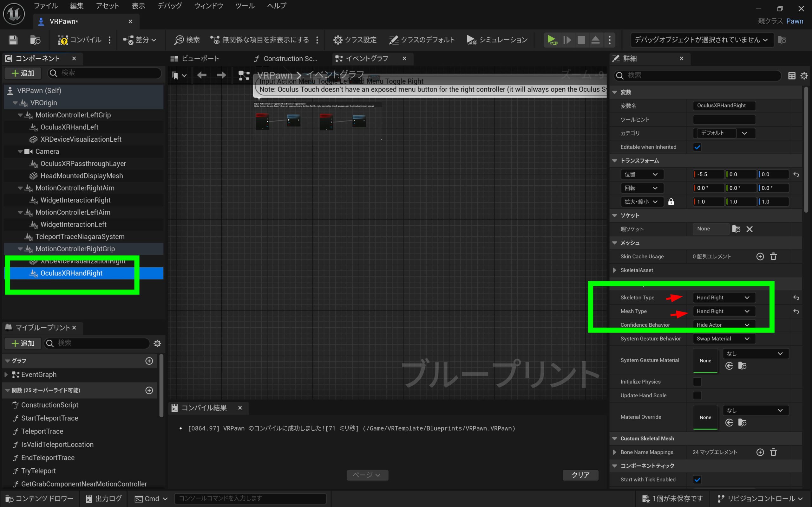
Task: Click the コンテンツ ドロワー button
Action: click(x=40, y=499)
